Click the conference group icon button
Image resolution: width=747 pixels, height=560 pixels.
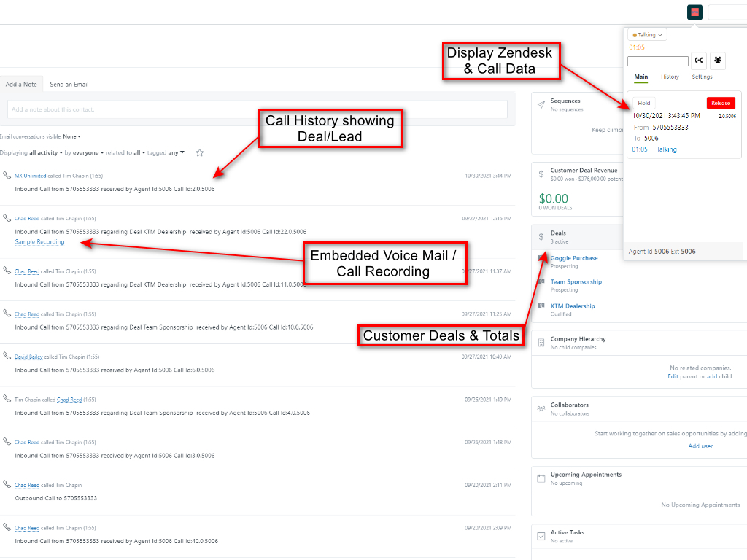pos(718,61)
